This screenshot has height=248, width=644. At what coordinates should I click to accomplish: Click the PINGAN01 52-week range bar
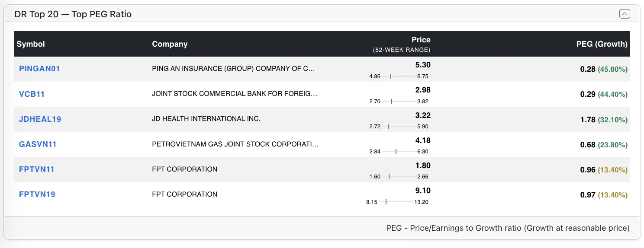[x=399, y=76]
